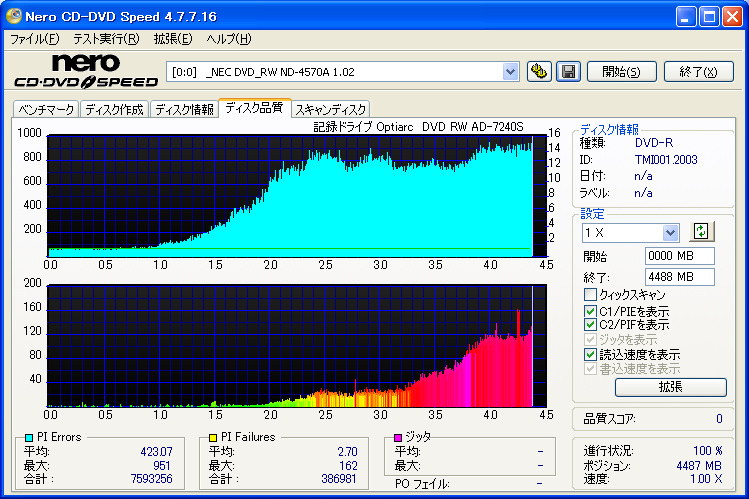
Task: Click the PI Errors average 423.07
Action: (x=157, y=452)
